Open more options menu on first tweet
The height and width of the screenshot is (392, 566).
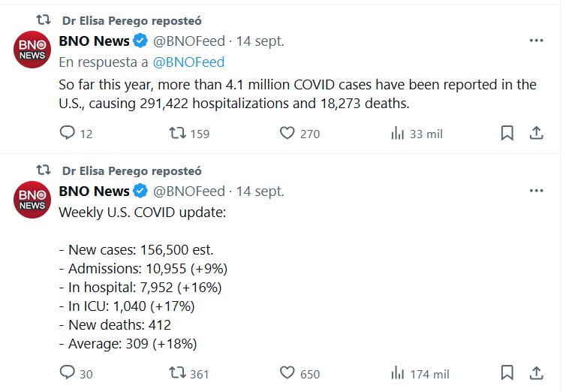pos(536,41)
